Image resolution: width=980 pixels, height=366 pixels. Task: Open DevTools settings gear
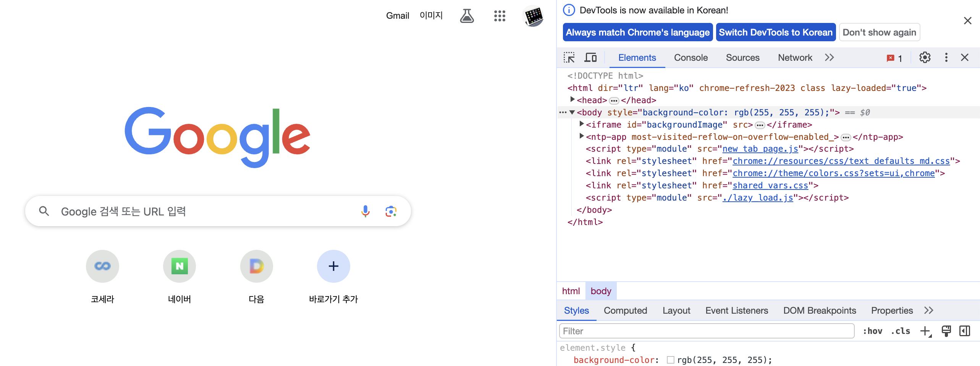(x=925, y=58)
